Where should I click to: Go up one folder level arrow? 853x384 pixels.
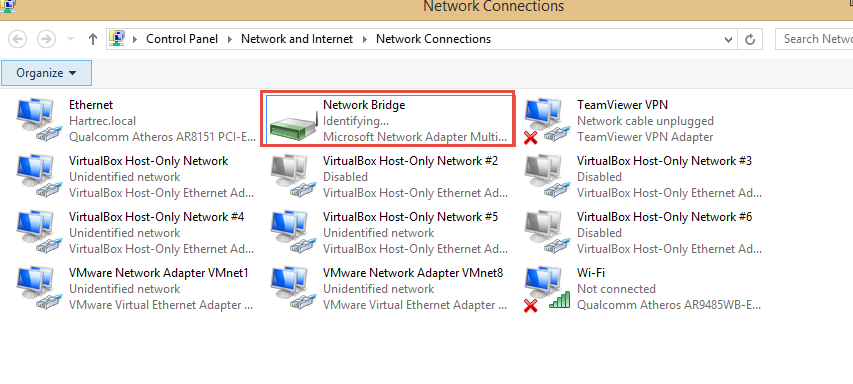tap(92, 39)
